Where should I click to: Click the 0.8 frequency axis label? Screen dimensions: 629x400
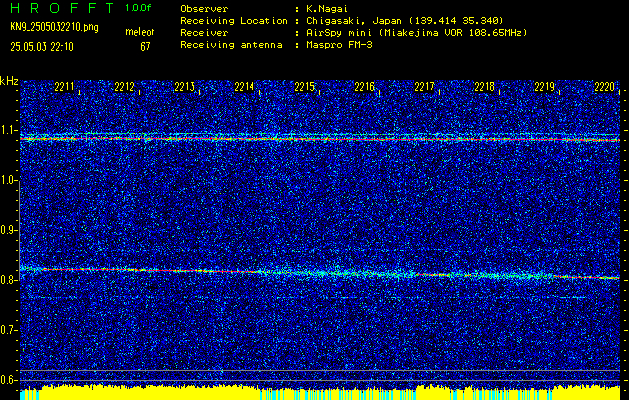[x=8, y=280]
